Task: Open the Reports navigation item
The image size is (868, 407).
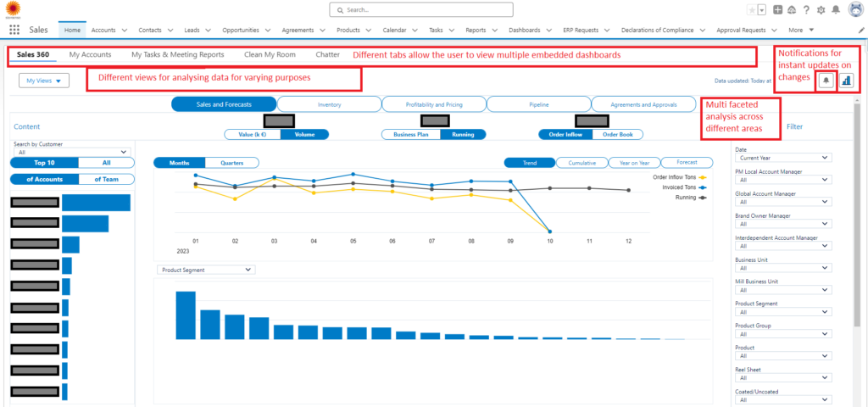Action: [476, 30]
